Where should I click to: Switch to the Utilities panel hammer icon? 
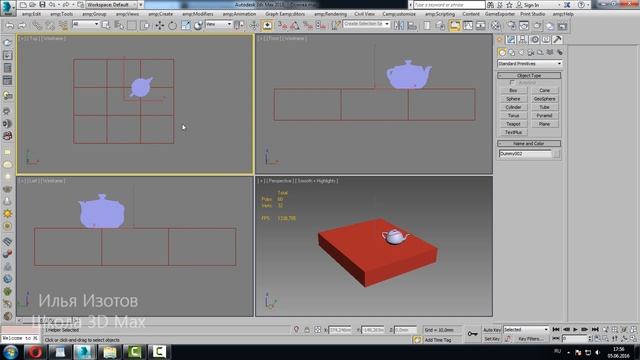557,40
